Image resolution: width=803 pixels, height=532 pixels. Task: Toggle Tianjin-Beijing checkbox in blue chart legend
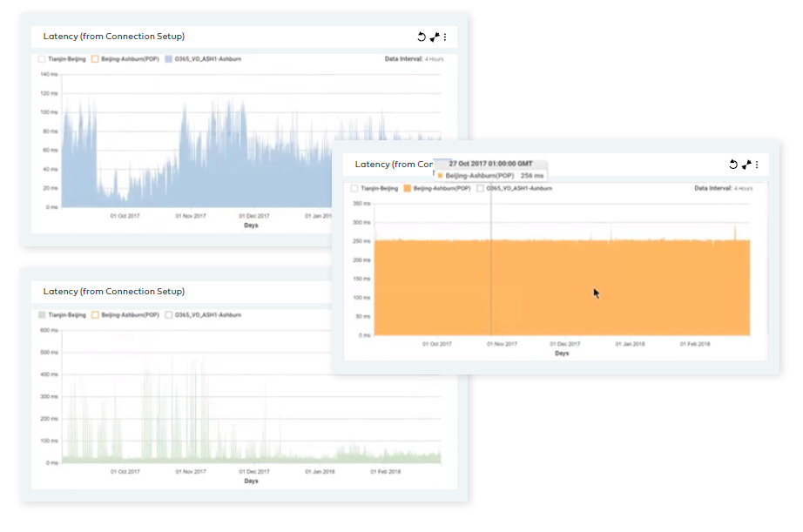[42, 59]
